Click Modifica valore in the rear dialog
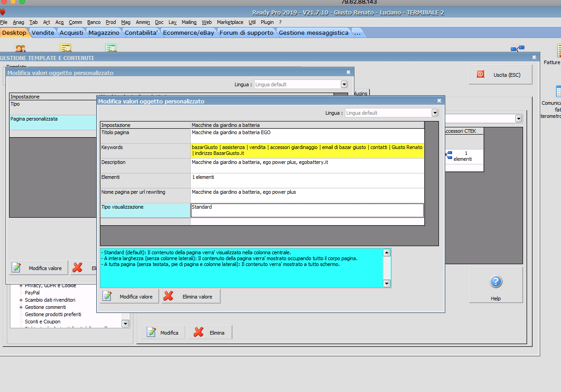The image size is (561, 392). pos(38,268)
